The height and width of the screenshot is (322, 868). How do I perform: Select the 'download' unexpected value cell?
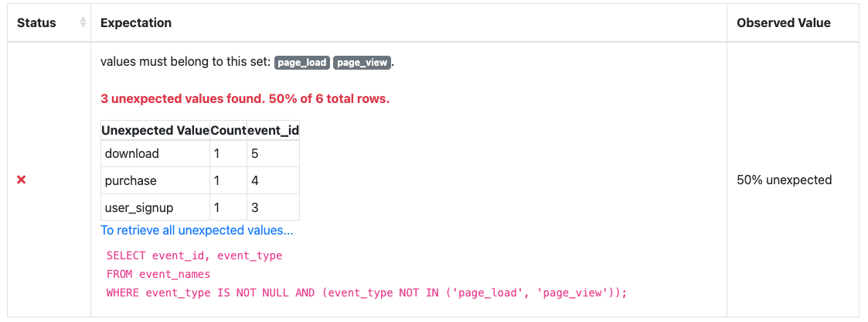pyautogui.click(x=155, y=153)
